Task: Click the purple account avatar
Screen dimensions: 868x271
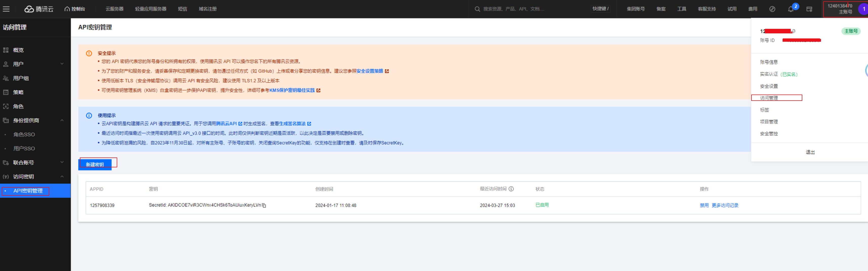Action: (863, 9)
